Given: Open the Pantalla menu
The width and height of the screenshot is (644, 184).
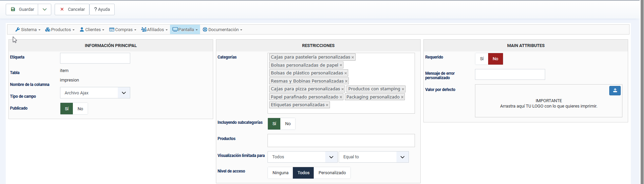Looking at the screenshot, I should (185, 30).
